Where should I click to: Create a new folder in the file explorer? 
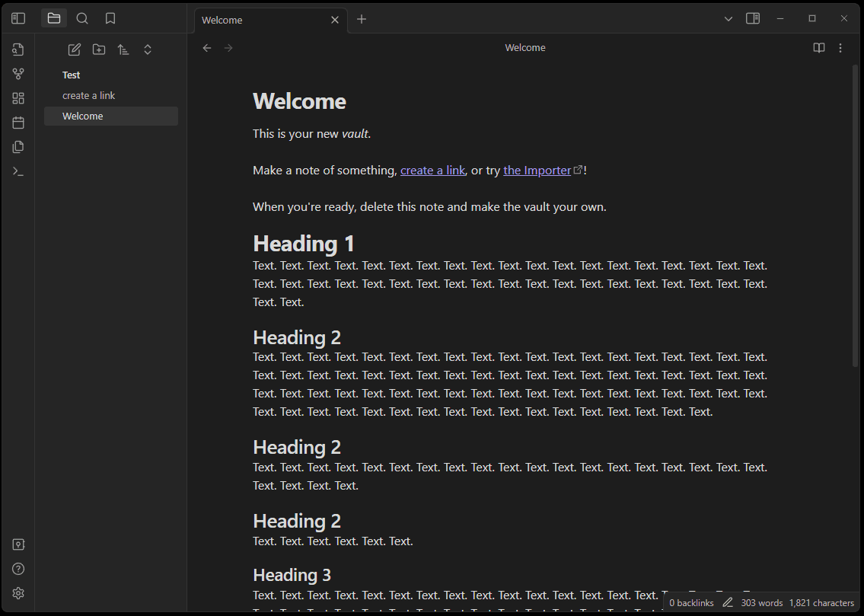(98, 49)
